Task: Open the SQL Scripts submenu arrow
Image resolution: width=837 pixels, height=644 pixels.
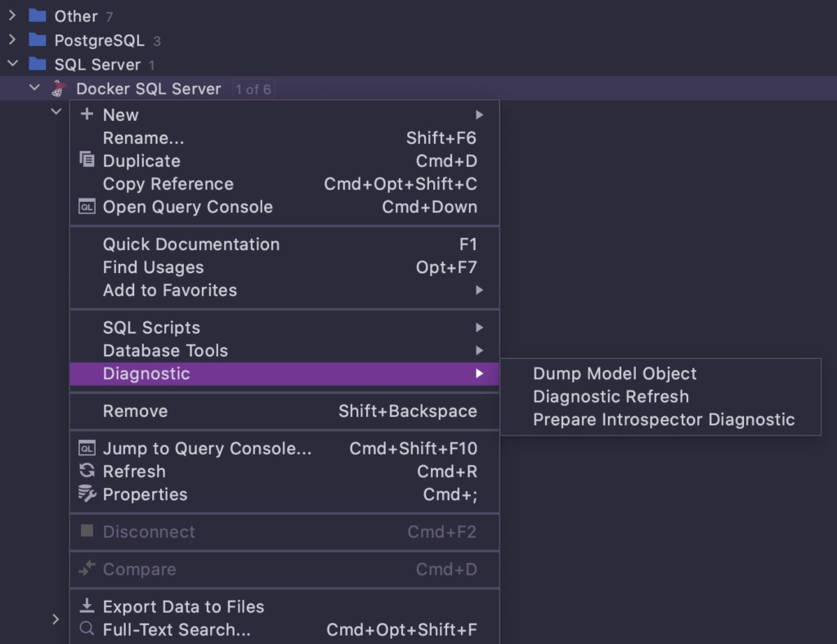Action: 479,328
